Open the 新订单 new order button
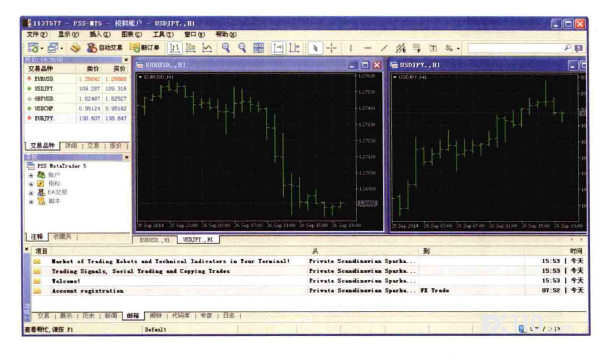Image resolution: width=606 pixels, height=364 pixels. [x=145, y=48]
